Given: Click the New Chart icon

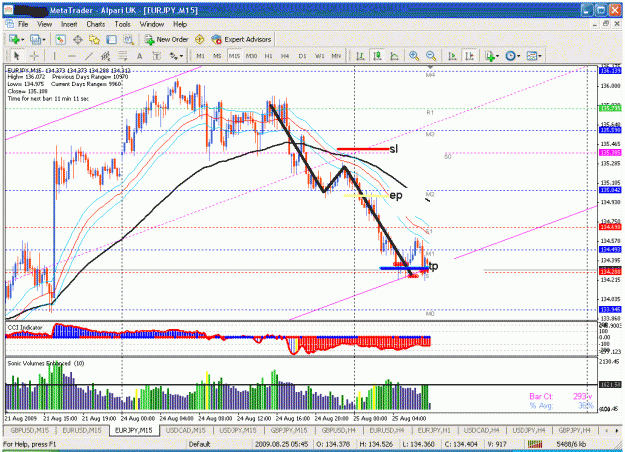Looking at the screenshot, I should click(14, 39).
